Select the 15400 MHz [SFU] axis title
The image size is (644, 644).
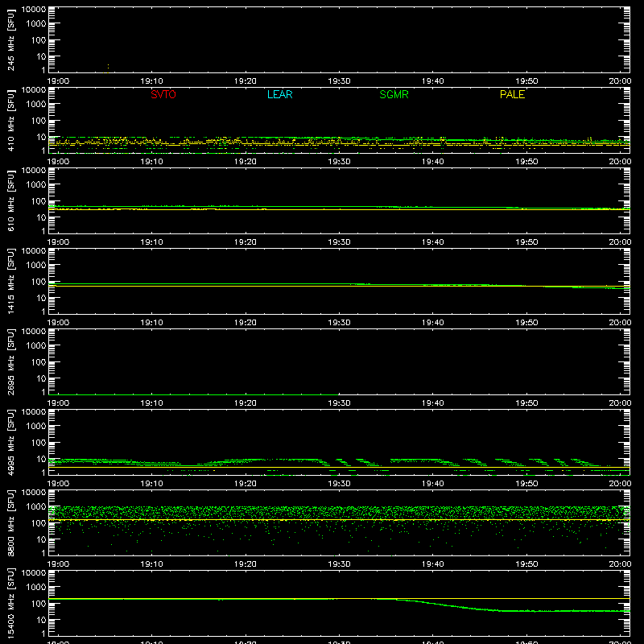(x=10, y=603)
